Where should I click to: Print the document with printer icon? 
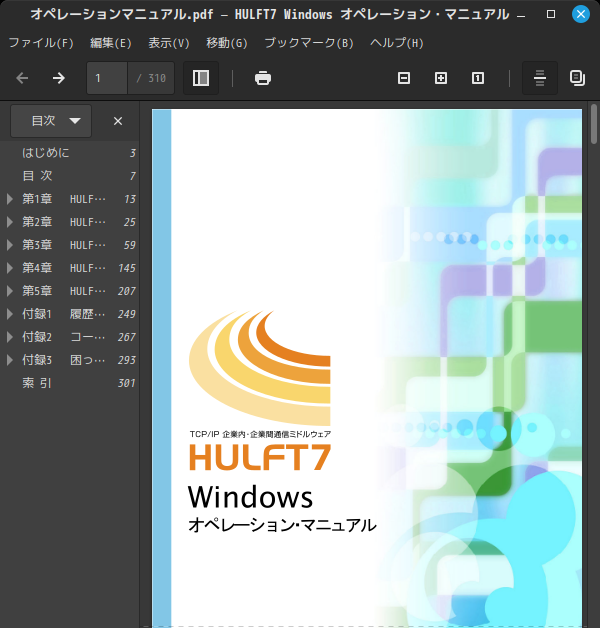(263, 78)
